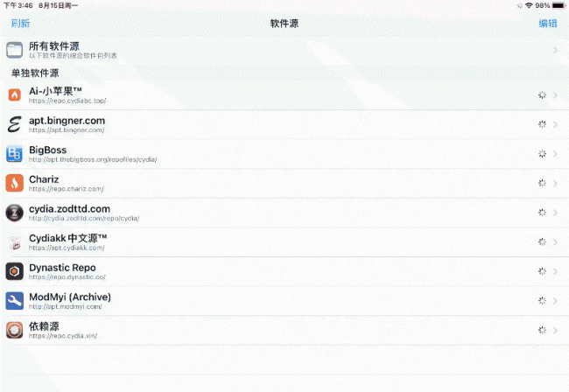Select the 所有软件源 row title
The image size is (569, 392).
tap(54, 46)
